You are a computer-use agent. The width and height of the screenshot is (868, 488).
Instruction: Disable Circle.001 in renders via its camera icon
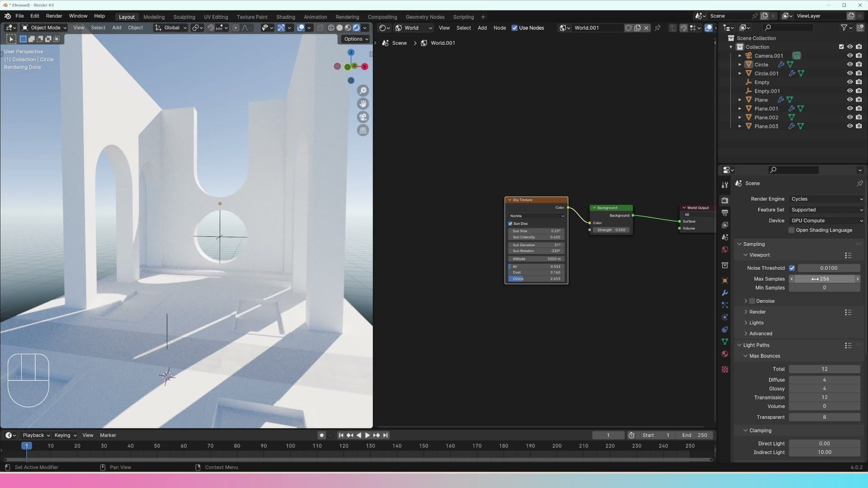click(859, 73)
